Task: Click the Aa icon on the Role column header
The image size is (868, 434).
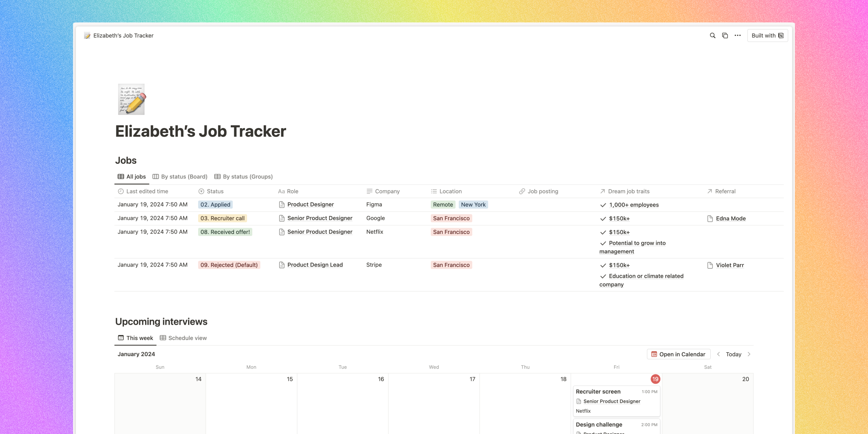Action: coord(282,191)
